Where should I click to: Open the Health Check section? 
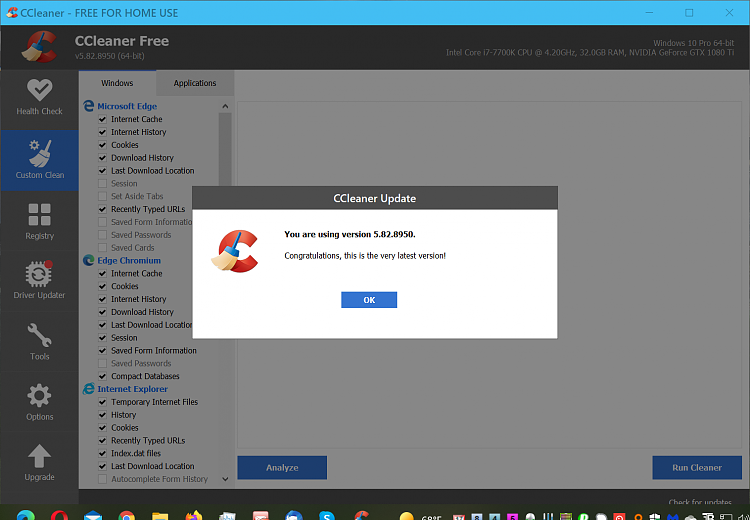pos(39,98)
